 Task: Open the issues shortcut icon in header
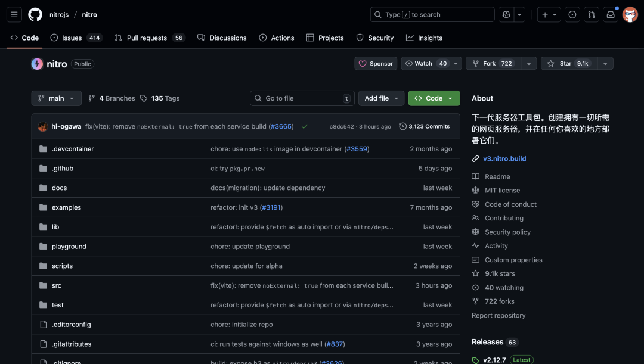[572, 15]
